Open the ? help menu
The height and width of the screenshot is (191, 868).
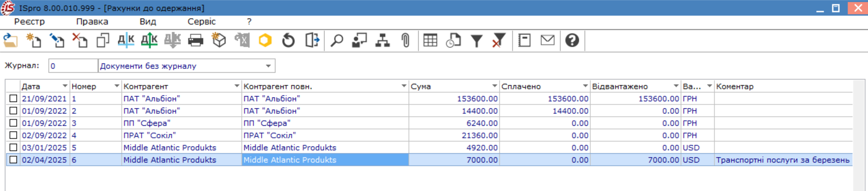(249, 22)
